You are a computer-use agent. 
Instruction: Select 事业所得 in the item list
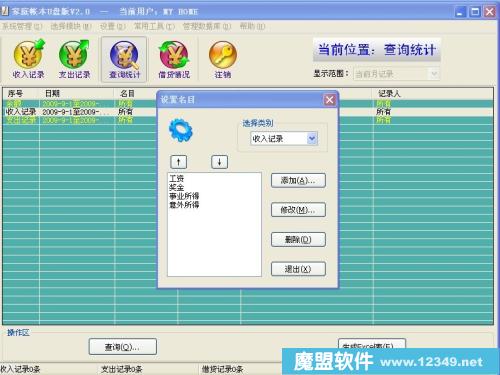pyautogui.click(x=184, y=196)
